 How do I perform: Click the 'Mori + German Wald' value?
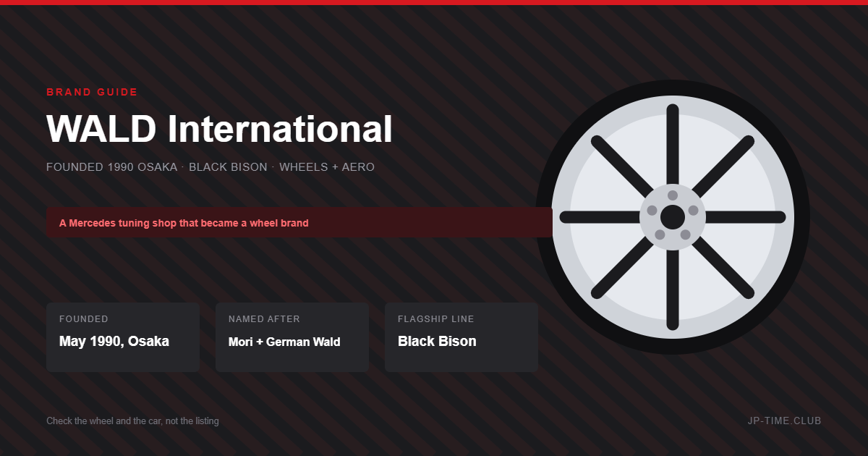tap(284, 342)
